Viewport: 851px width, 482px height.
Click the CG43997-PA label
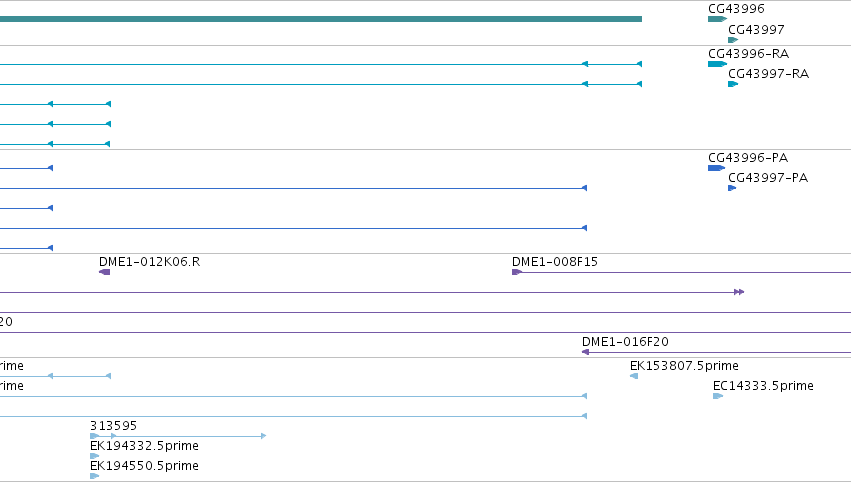[x=768, y=178]
